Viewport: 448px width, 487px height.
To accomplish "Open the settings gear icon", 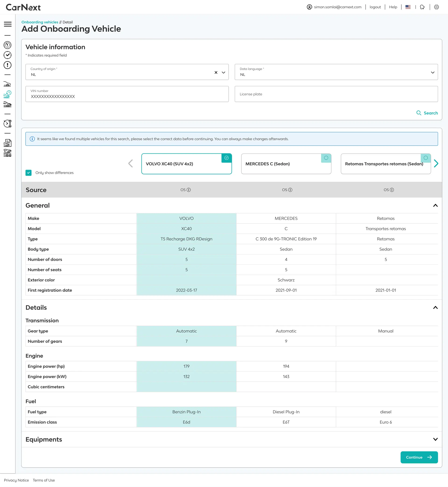I will 436,7.
